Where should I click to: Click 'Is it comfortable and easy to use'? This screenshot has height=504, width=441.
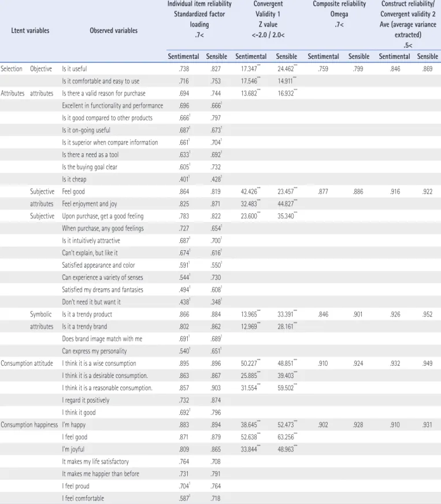coord(101,81)
